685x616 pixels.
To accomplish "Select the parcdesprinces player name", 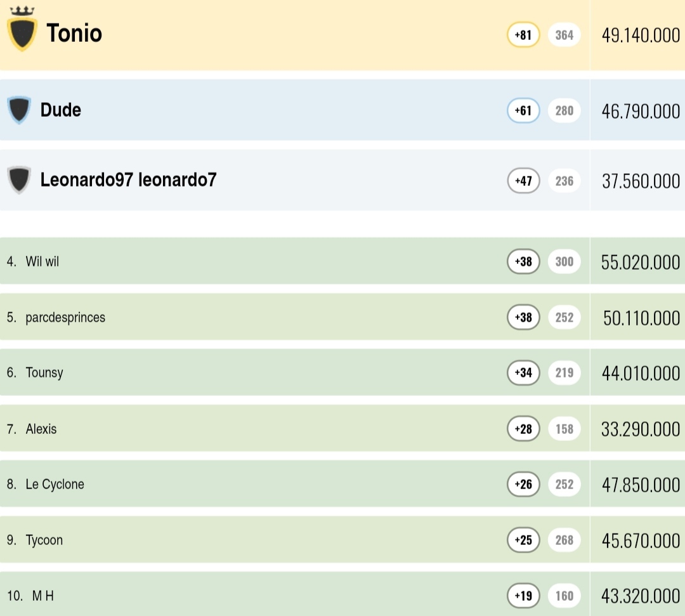I will pos(65,317).
